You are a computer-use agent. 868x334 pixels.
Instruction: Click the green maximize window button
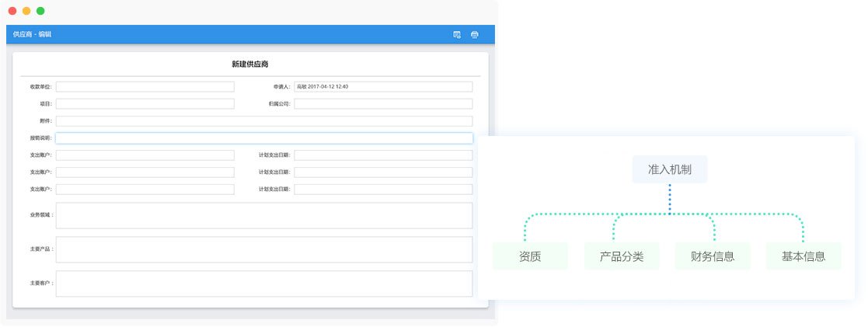40,11
